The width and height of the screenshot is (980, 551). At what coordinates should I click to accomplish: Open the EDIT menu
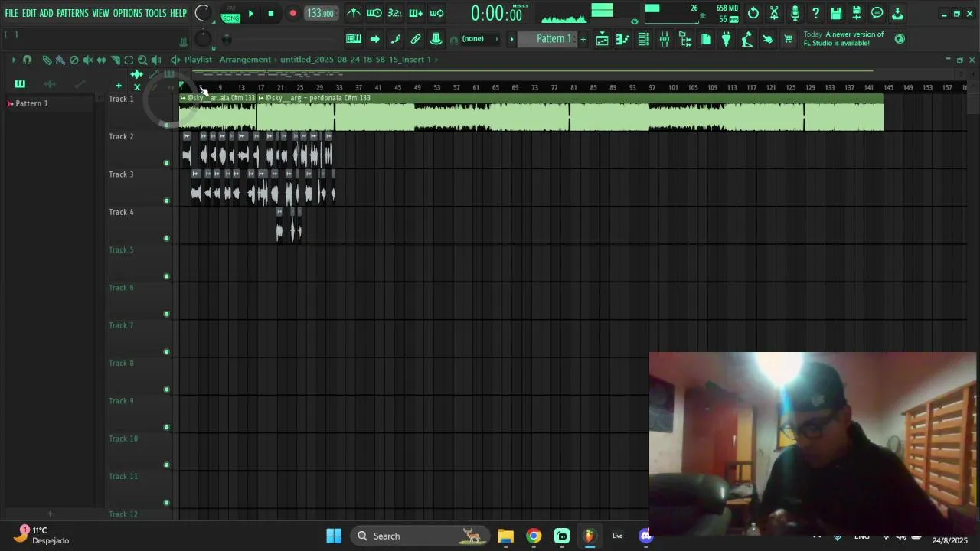click(29, 13)
